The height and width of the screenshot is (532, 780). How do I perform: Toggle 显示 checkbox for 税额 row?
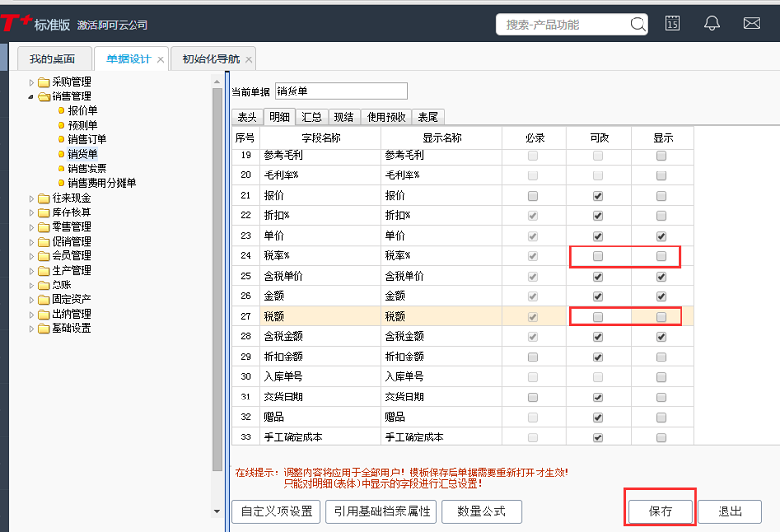[x=661, y=317]
